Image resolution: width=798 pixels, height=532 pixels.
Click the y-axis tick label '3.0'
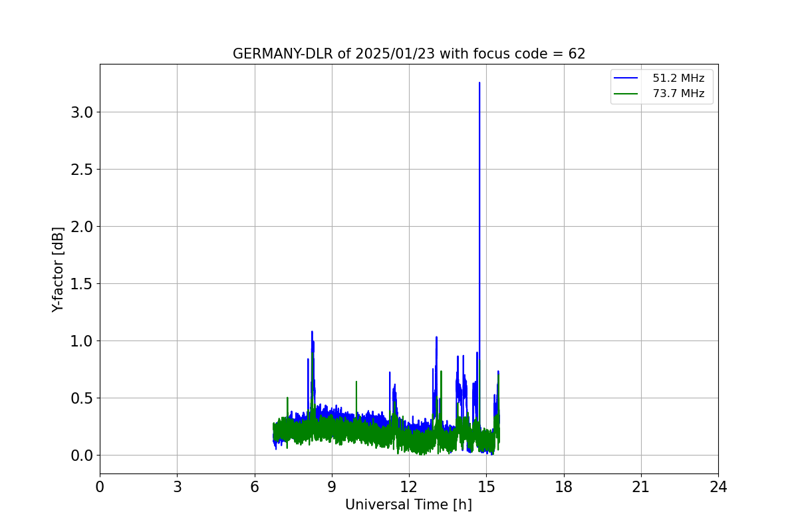click(82, 112)
